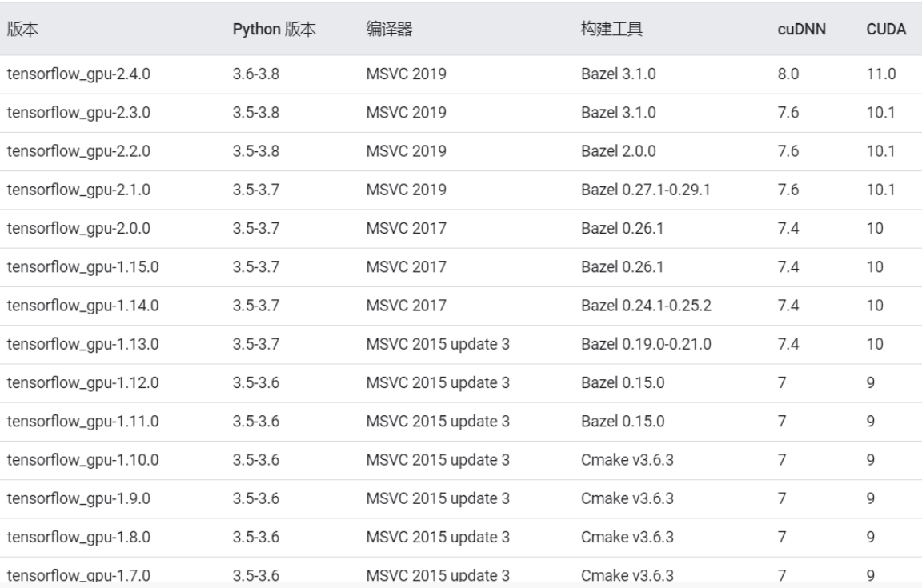The image size is (922, 588).
Task: Select cuDNN 8.0 in the 2.4.0 row
Action: [788, 74]
